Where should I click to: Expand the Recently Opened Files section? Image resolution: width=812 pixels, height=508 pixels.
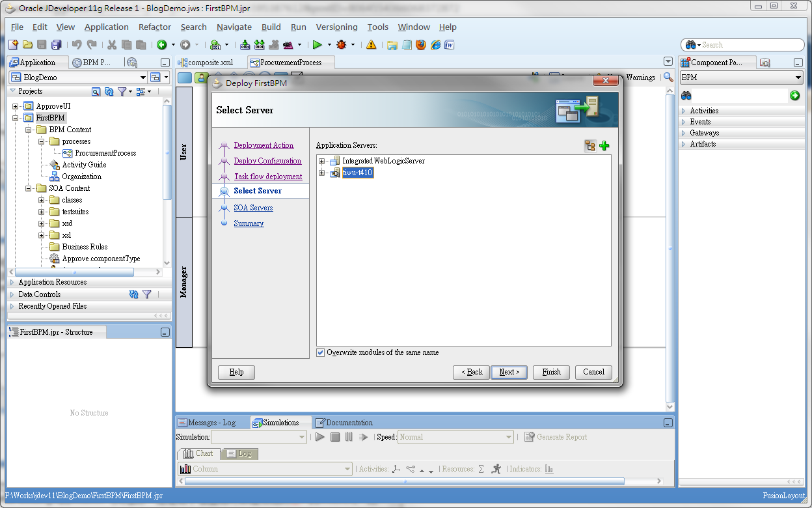[x=12, y=306]
